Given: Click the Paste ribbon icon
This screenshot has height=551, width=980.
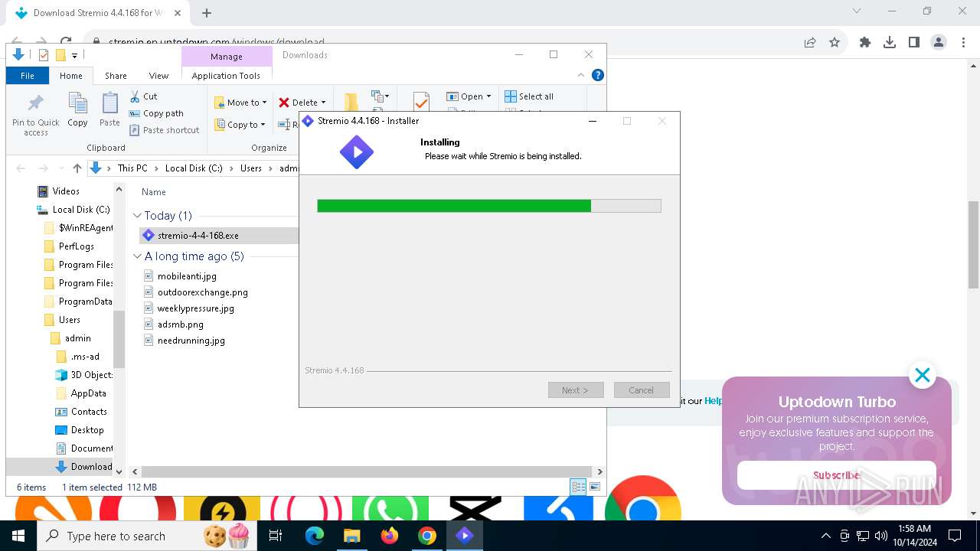Looking at the screenshot, I should coord(109,109).
